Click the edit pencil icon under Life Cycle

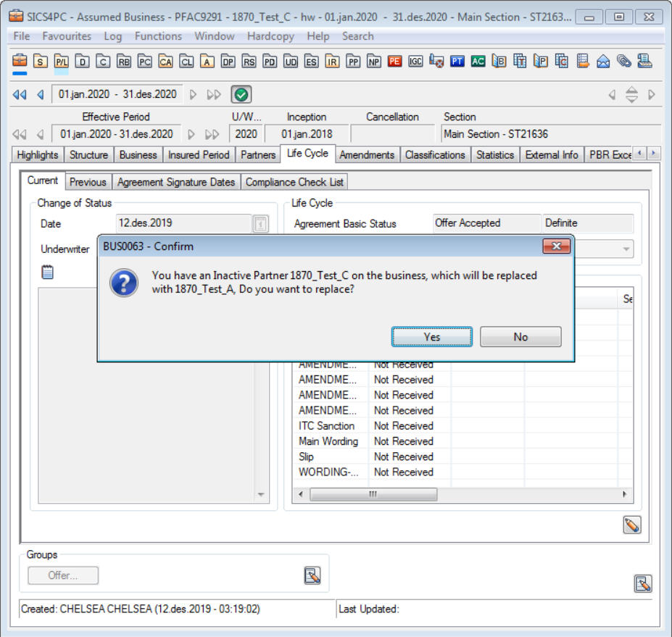631,525
